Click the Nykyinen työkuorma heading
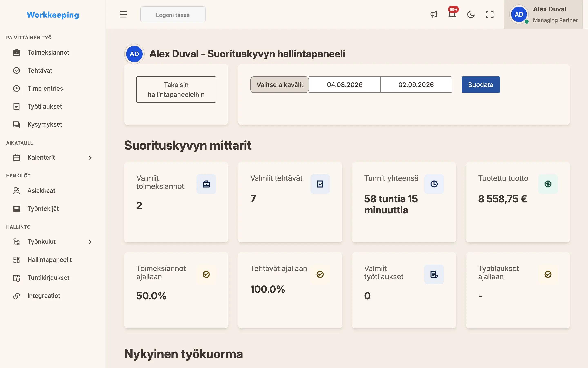The image size is (588, 368). point(184,354)
